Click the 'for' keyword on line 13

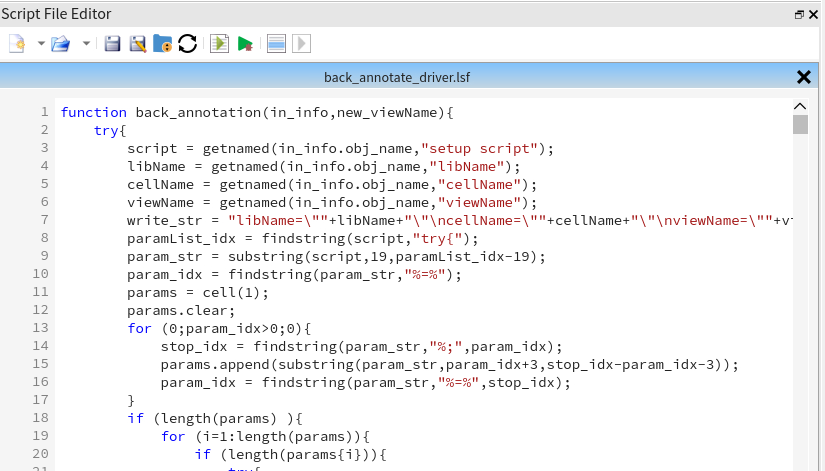139,328
